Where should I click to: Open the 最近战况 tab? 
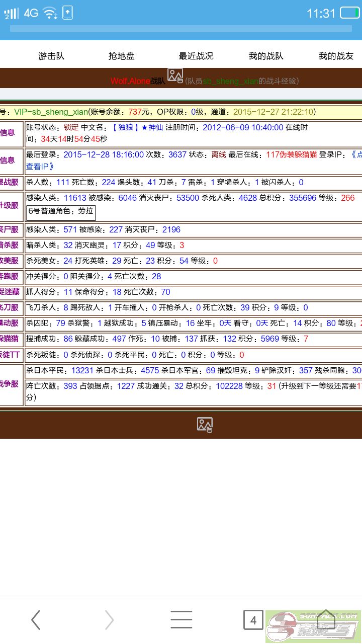(196, 56)
